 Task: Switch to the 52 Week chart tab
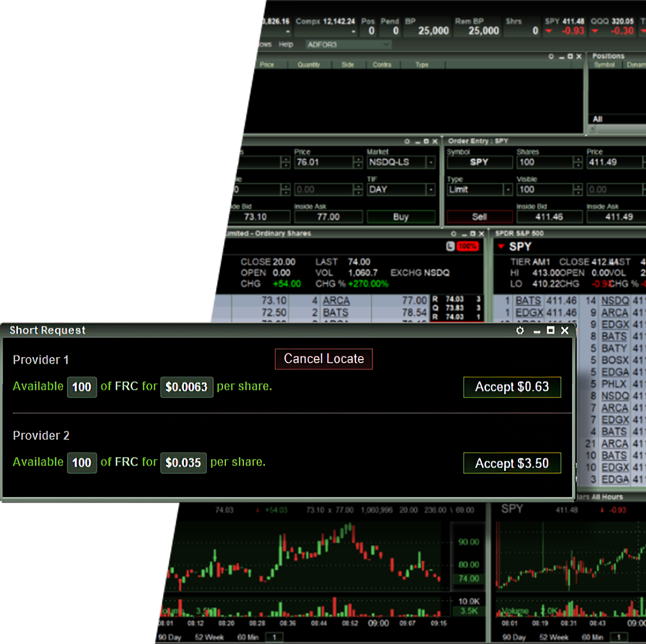208,637
